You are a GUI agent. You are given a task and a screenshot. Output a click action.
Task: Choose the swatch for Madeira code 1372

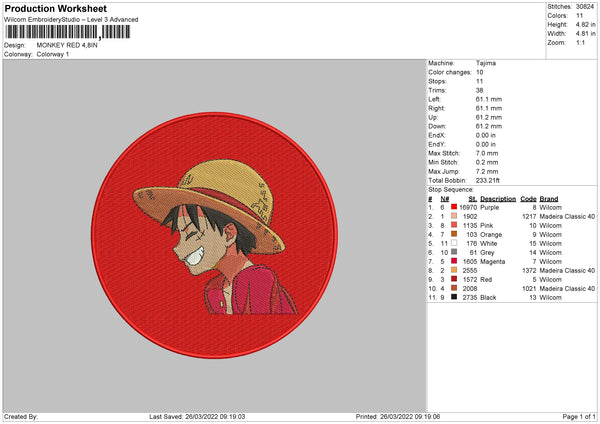(x=454, y=270)
